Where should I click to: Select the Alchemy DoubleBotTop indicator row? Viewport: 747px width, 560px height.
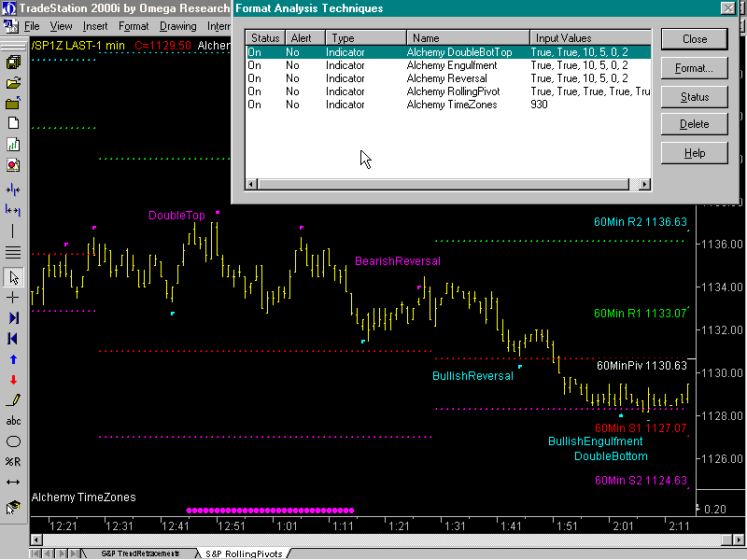[448, 52]
